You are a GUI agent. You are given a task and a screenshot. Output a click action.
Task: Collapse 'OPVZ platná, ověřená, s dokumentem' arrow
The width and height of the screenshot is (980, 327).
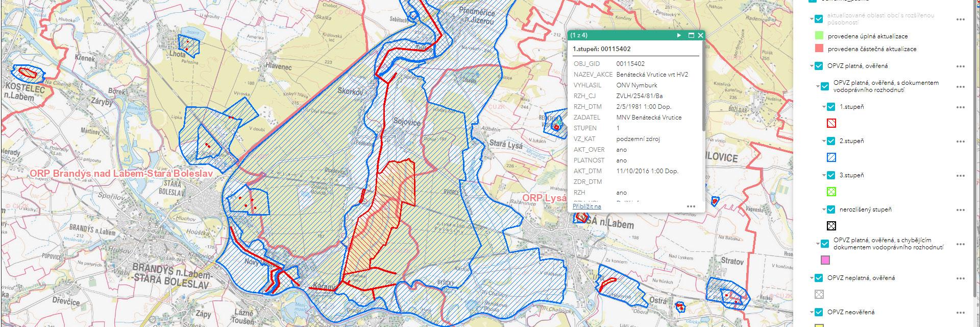point(818,86)
